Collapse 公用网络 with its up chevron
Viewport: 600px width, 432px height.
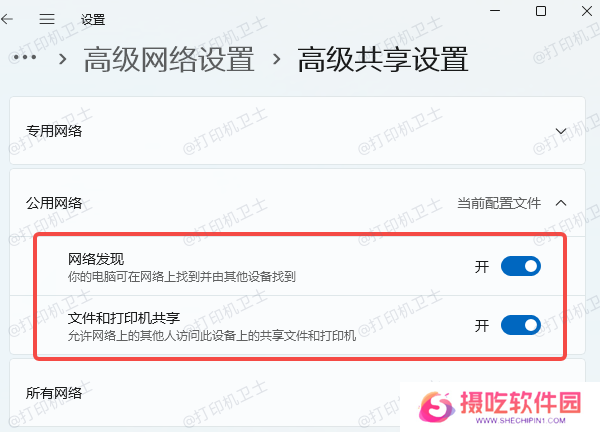561,203
